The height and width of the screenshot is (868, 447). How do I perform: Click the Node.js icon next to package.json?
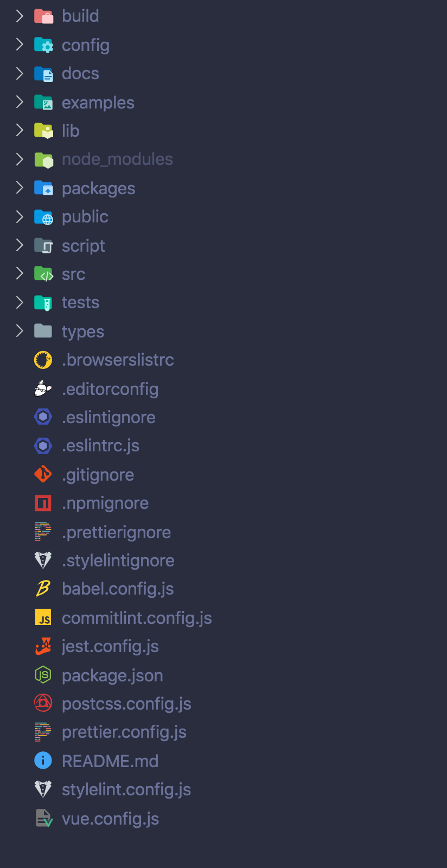click(x=43, y=675)
